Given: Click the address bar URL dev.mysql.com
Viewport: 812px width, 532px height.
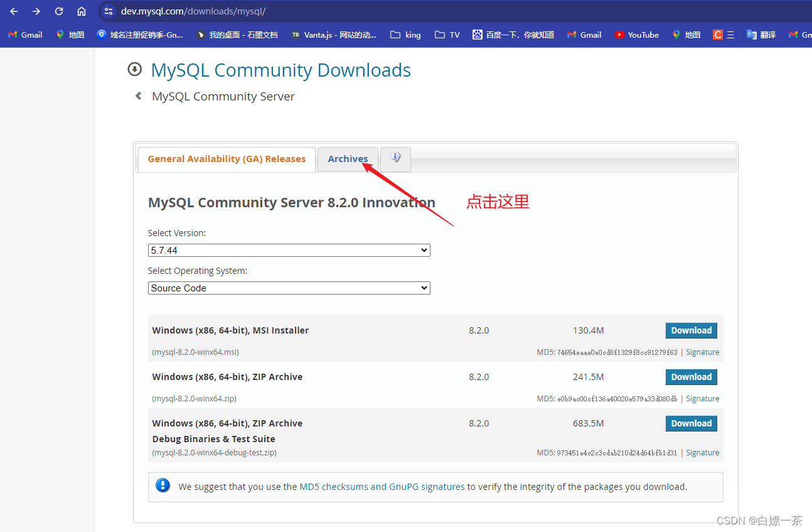Looking at the screenshot, I should coord(193,11).
